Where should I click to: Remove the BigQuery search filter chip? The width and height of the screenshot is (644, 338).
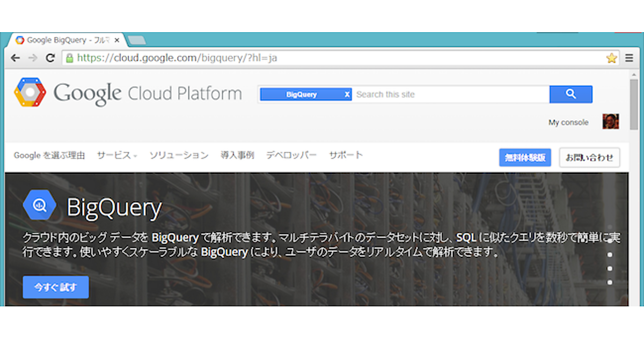pos(347,94)
